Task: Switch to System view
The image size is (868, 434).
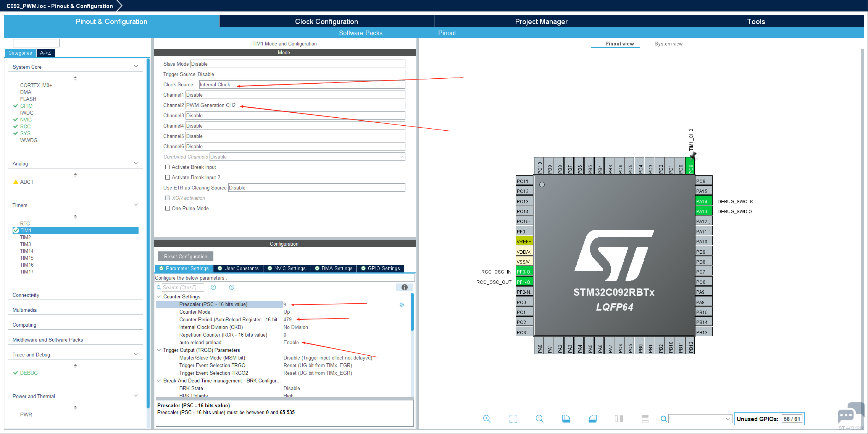Action: click(x=668, y=44)
